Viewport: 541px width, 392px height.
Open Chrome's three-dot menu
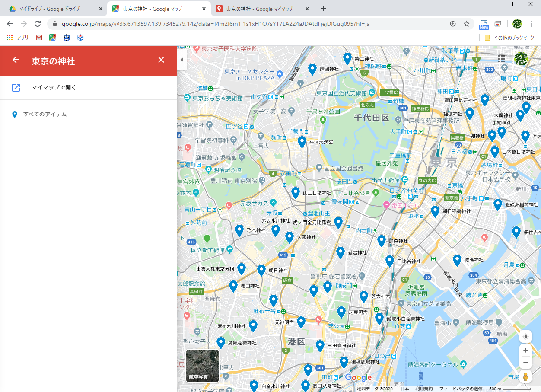point(531,24)
